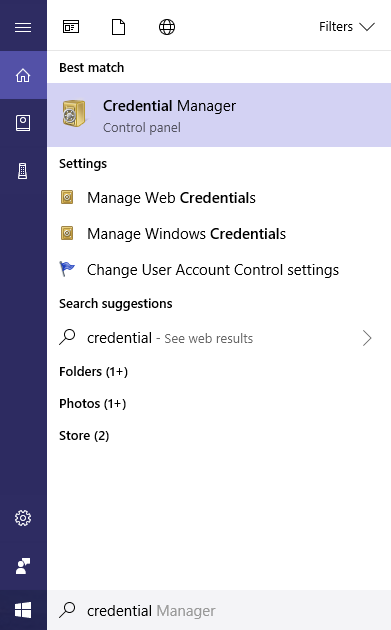Open the Filters dropdown
The height and width of the screenshot is (630, 391).
pyautogui.click(x=347, y=27)
